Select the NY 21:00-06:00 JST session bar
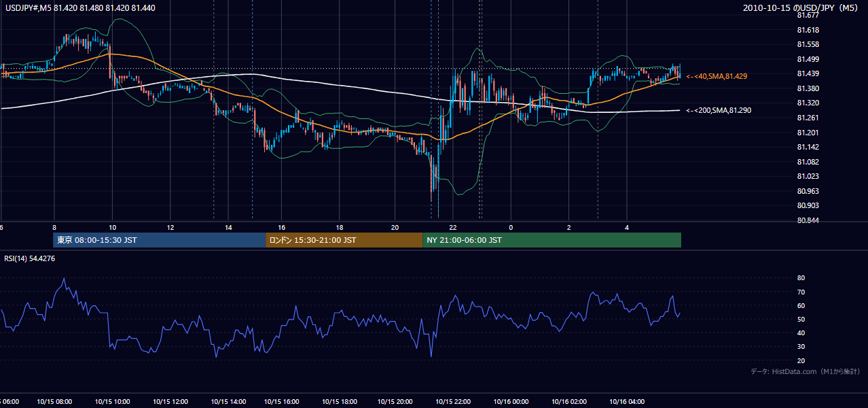Screen dimensions: 868x408 [x=551, y=240]
